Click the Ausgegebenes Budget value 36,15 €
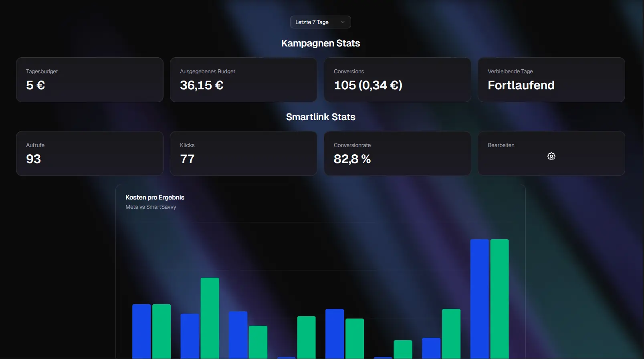The width and height of the screenshot is (644, 359). [x=202, y=85]
